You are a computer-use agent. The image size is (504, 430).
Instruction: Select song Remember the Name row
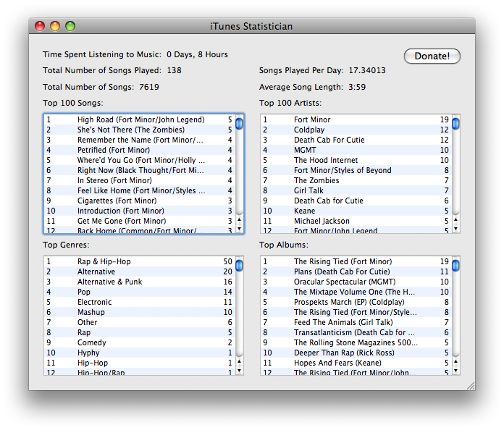click(140, 140)
